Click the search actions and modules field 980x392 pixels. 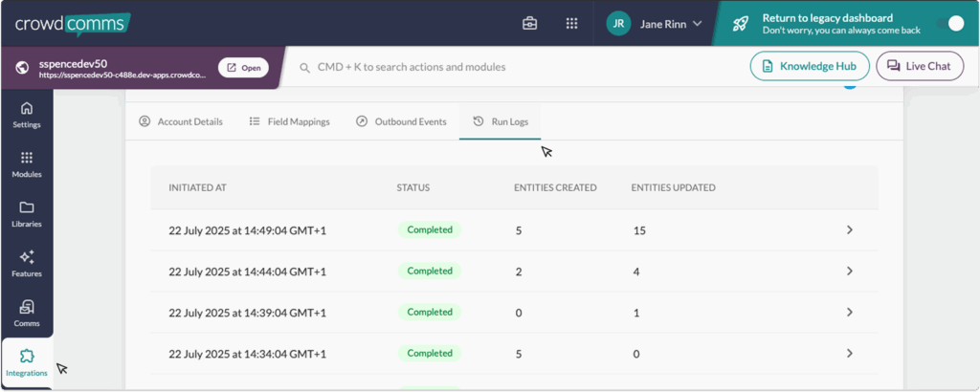517,67
